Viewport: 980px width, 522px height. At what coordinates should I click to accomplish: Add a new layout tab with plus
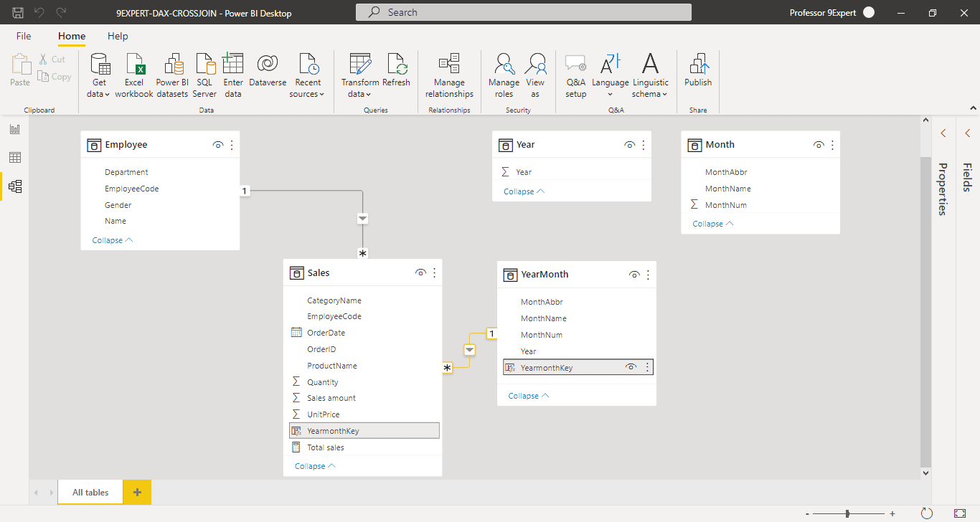137,492
